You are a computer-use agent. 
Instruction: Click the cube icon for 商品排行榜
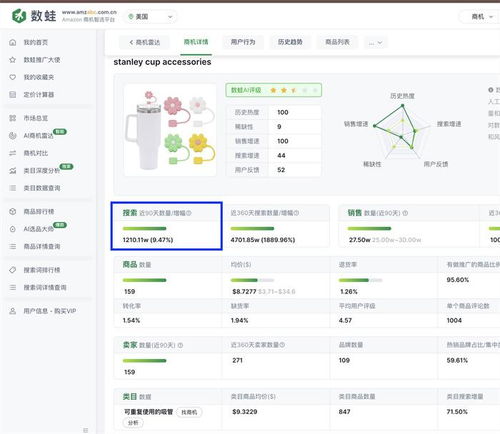point(13,212)
